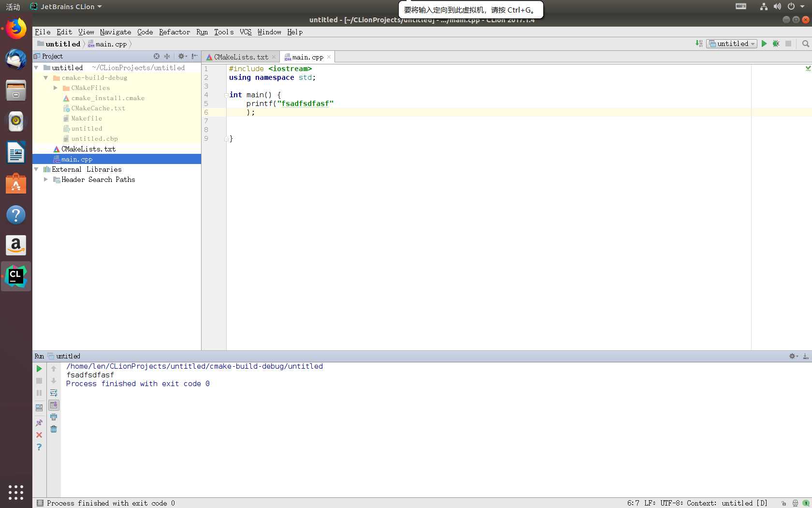The height and width of the screenshot is (508, 812).
Task: Open the Refactor menu
Action: pyautogui.click(x=174, y=32)
